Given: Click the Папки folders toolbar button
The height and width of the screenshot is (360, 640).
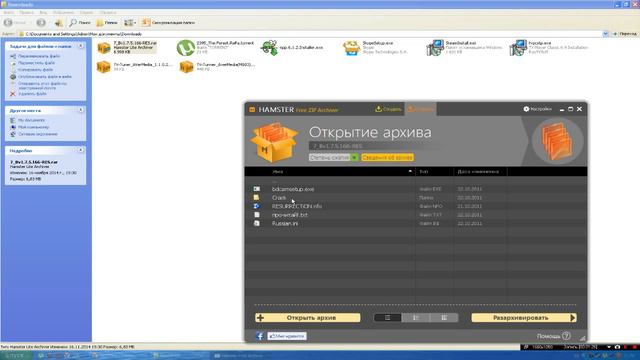Looking at the screenshot, I should coord(107,23).
